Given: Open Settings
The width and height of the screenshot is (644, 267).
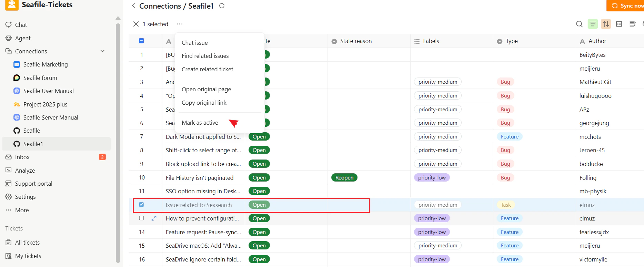Looking at the screenshot, I should click(x=25, y=197).
